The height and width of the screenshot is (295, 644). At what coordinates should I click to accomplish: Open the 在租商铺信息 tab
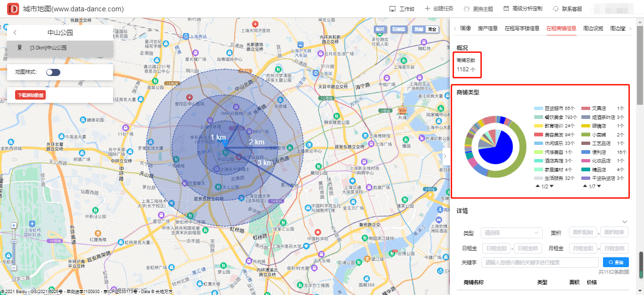[561, 28]
